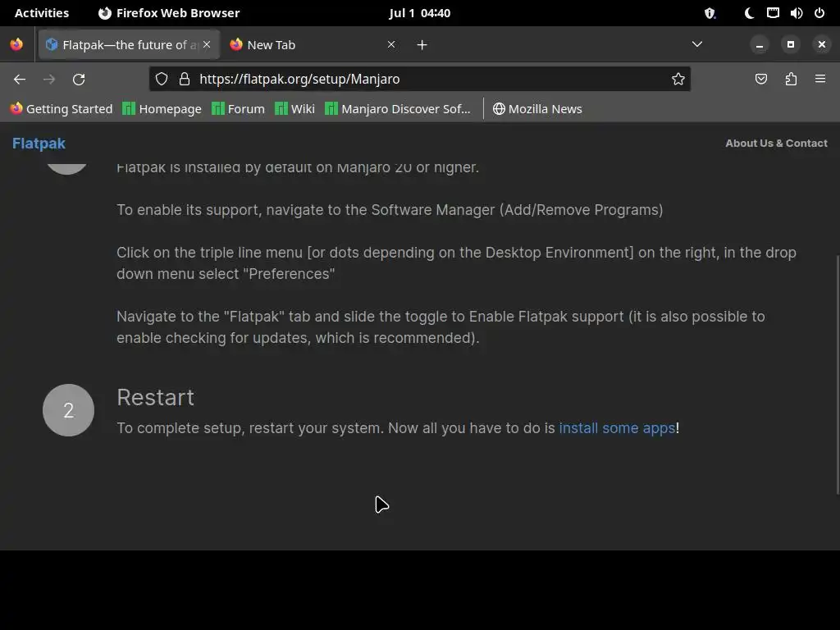840x630 pixels.
Task: Open Homepage bookmark
Action: point(162,109)
